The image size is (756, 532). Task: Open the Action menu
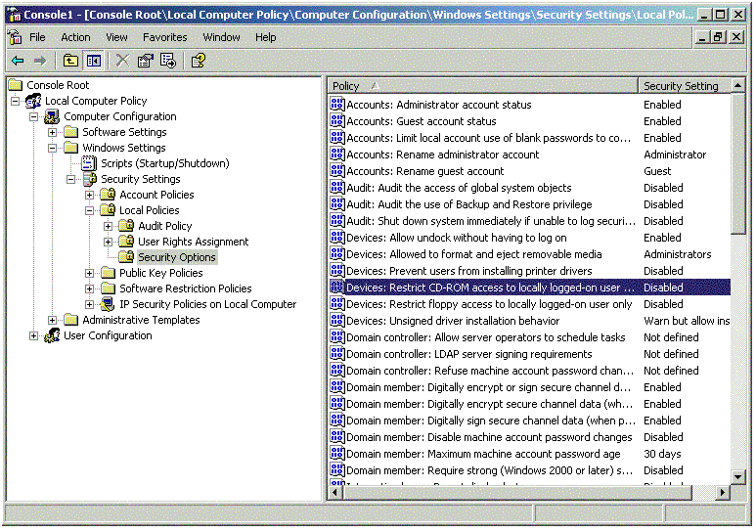tap(75, 37)
